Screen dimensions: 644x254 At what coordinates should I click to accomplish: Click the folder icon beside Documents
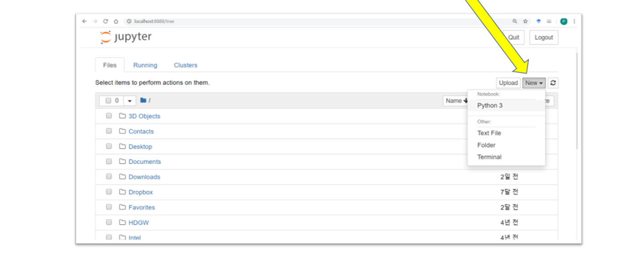[122, 161]
